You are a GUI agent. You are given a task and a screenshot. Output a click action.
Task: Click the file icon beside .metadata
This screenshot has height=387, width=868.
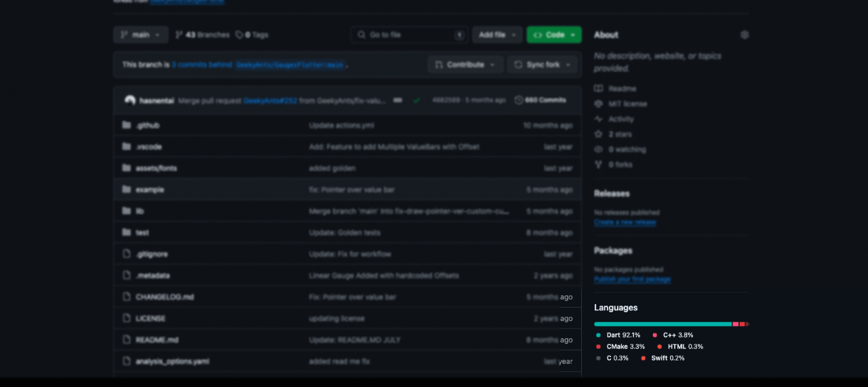click(126, 276)
